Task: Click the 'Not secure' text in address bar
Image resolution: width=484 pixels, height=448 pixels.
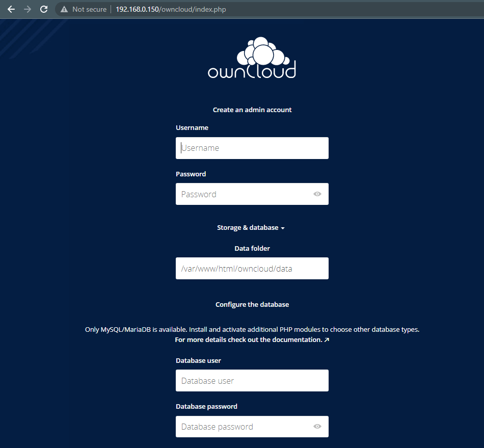Action: tap(89, 9)
